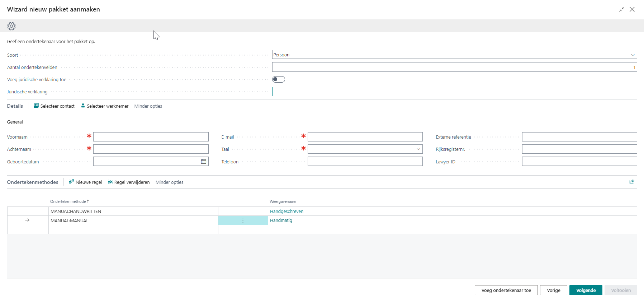Collapse the wizard dialog with shrink icon
This screenshot has width=644, height=302.
pos(621,9)
